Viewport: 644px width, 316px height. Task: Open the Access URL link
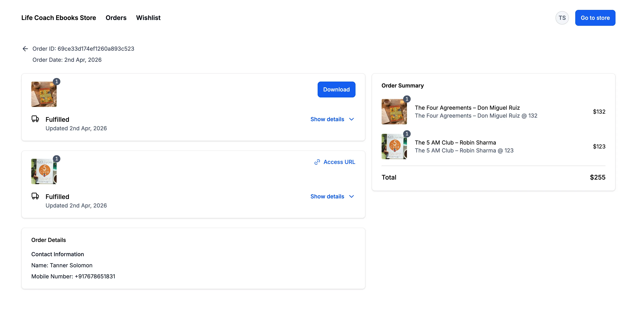tap(339, 162)
